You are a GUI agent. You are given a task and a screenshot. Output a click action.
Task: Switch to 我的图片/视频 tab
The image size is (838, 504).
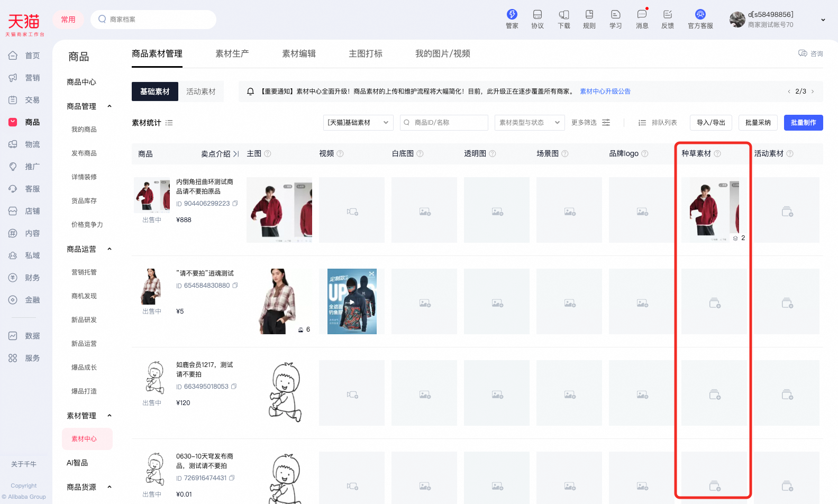[x=443, y=53]
